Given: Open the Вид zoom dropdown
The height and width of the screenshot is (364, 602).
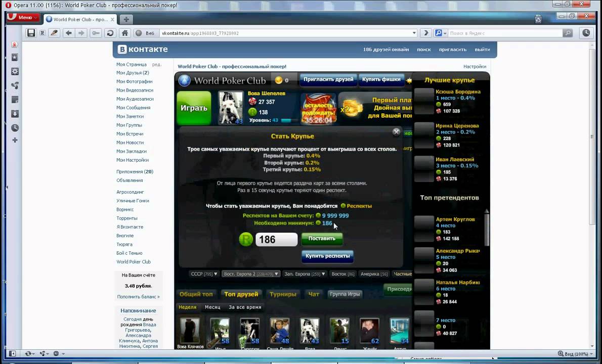Looking at the screenshot, I should click(x=575, y=353).
